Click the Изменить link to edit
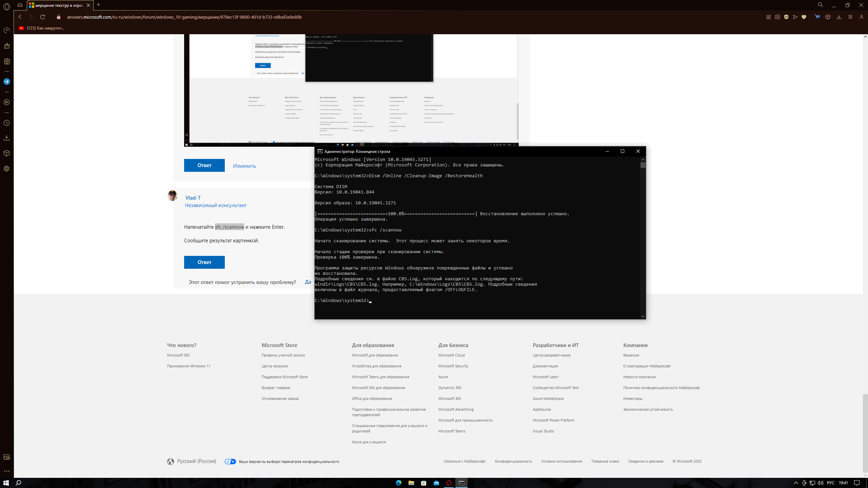 [x=244, y=165]
